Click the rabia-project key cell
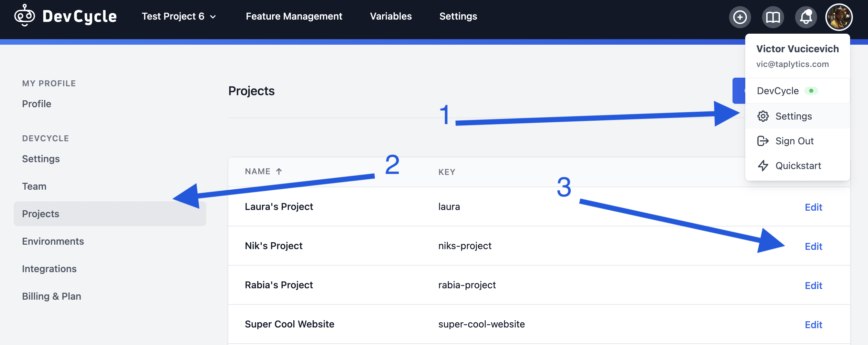This screenshot has height=345, width=868. (x=467, y=285)
